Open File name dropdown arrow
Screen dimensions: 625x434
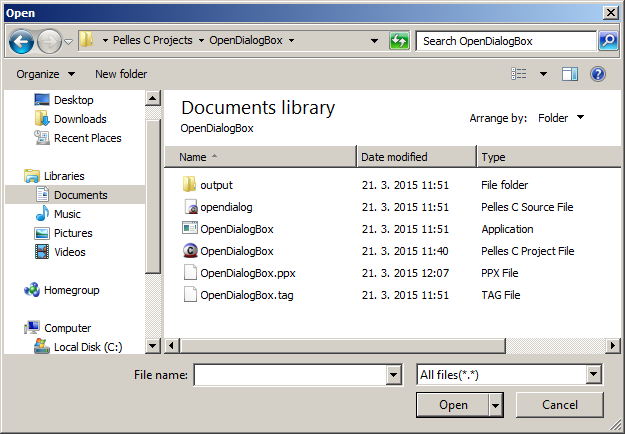coord(393,375)
